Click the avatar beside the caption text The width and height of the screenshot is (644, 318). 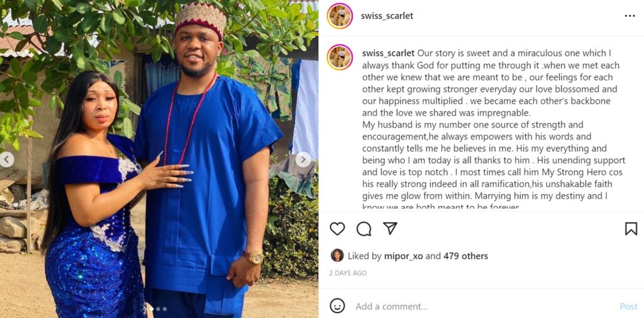(340, 57)
